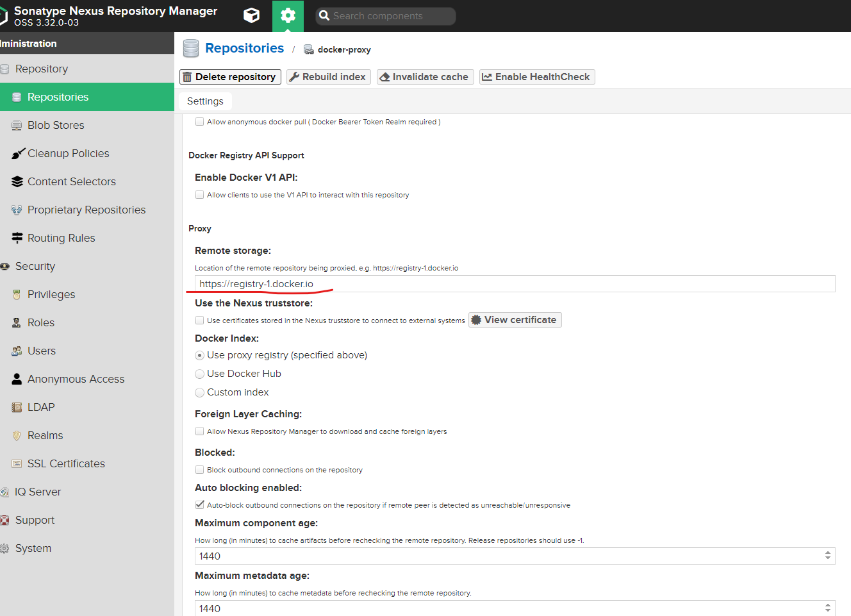
Task: Click the Maximum component age spinner arrows
Action: point(827,556)
